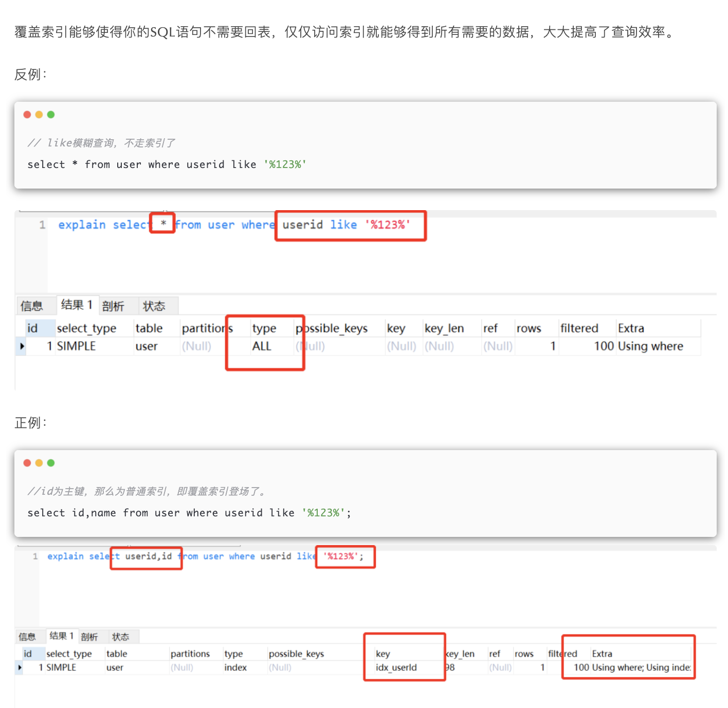728x708 pixels.
Task: Select the index cell in the type column
Action: coord(235,667)
